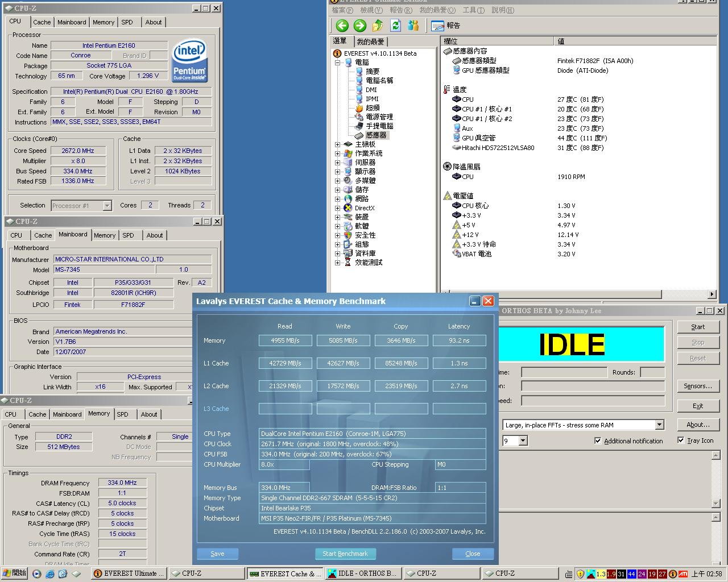Open the ORTHOS About... dialog
Viewport: 728px width, 582px height.
pos(698,425)
